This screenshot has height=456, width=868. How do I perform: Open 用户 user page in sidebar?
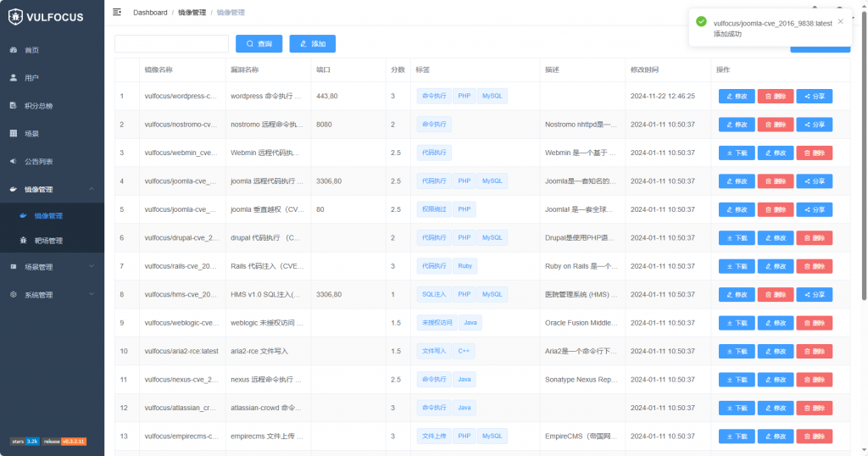pyautogui.click(x=31, y=78)
